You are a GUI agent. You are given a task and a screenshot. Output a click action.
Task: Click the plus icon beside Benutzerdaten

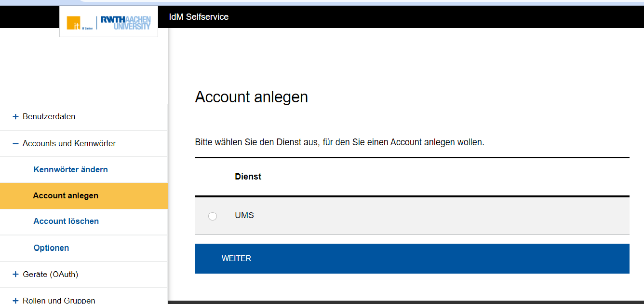click(x=15, y=117)
